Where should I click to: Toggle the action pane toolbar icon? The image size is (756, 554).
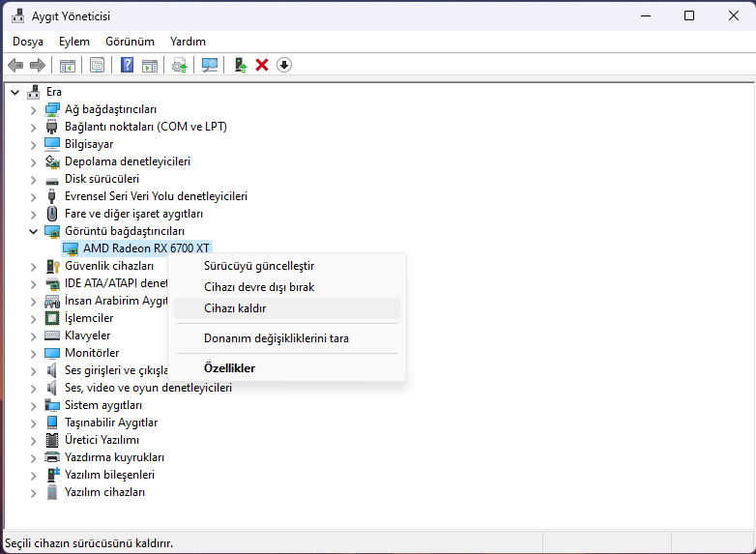point(150,65)
